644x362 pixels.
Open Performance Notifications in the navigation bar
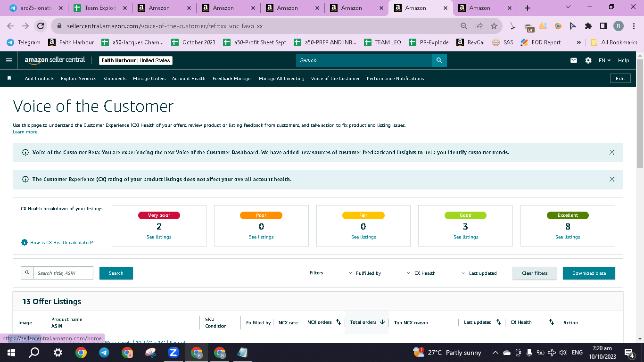pyautogui.click(x=396, y=79)
